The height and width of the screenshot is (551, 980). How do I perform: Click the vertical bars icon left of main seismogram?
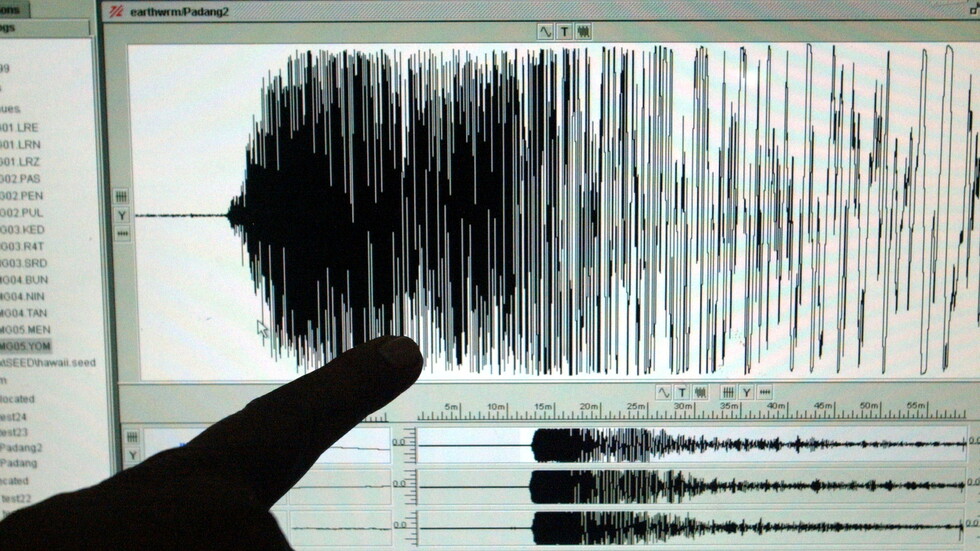(x=121, y=196)
